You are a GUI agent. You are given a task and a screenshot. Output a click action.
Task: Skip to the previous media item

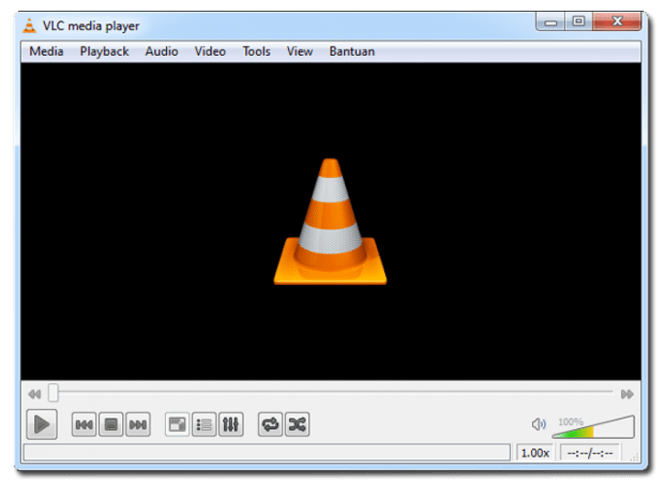(x=84, y=424)
